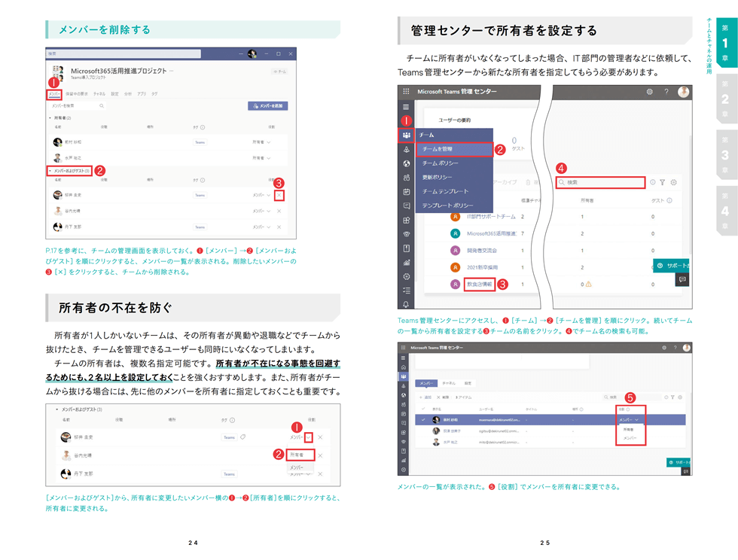Click the X for the first member under メンバーおよびゲスト in Teams window
738x560 pixels.
279,195
